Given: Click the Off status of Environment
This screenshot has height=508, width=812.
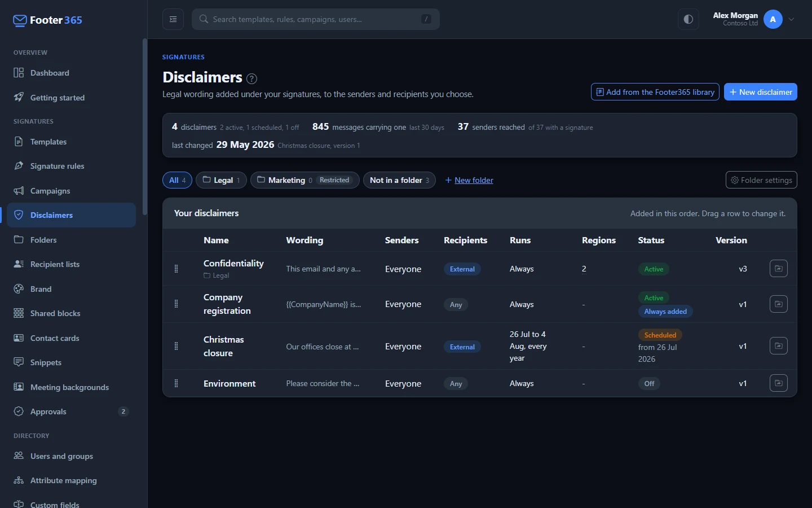Looking at the screenshot, I should tap(649, 384).
